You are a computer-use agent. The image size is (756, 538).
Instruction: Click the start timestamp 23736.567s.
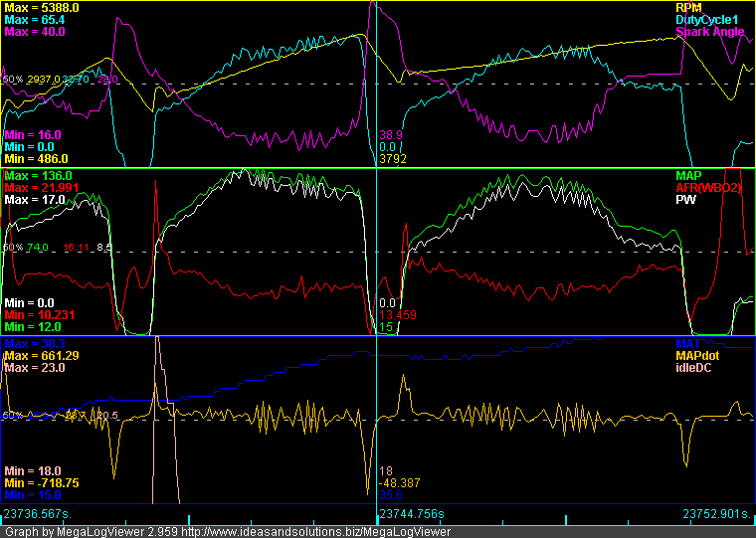click(x=37, y=514)
